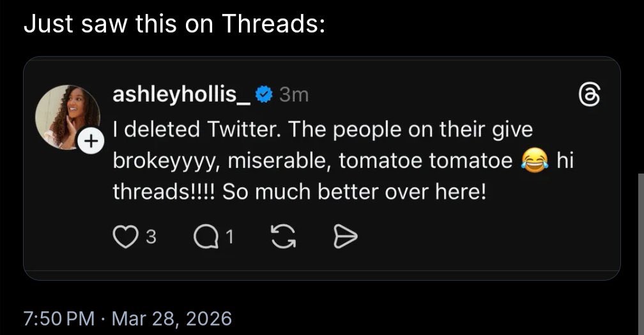This screenshot has height=335, width=644.
Task: Open the Threads logo icon
Action: coord(588,97)
